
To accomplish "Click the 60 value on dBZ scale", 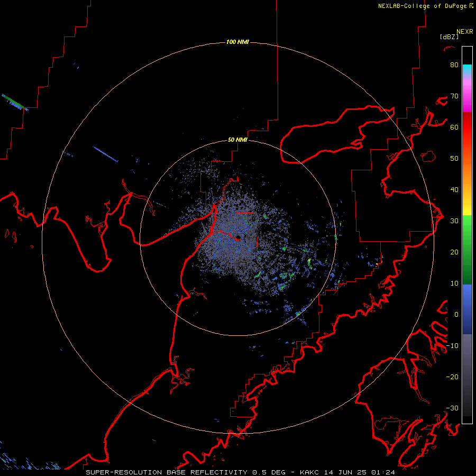I will click(x=454, y=127).
